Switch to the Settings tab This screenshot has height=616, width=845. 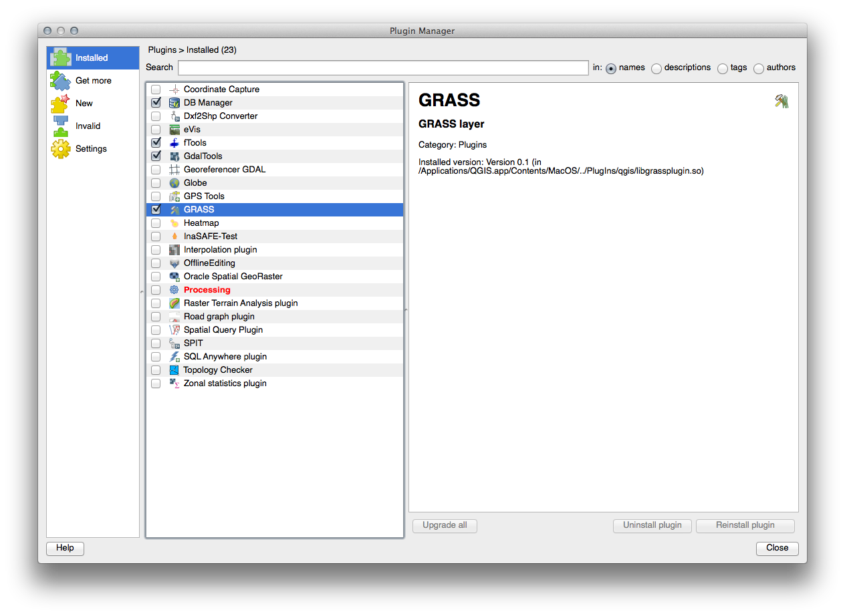[x=91, y=149]
